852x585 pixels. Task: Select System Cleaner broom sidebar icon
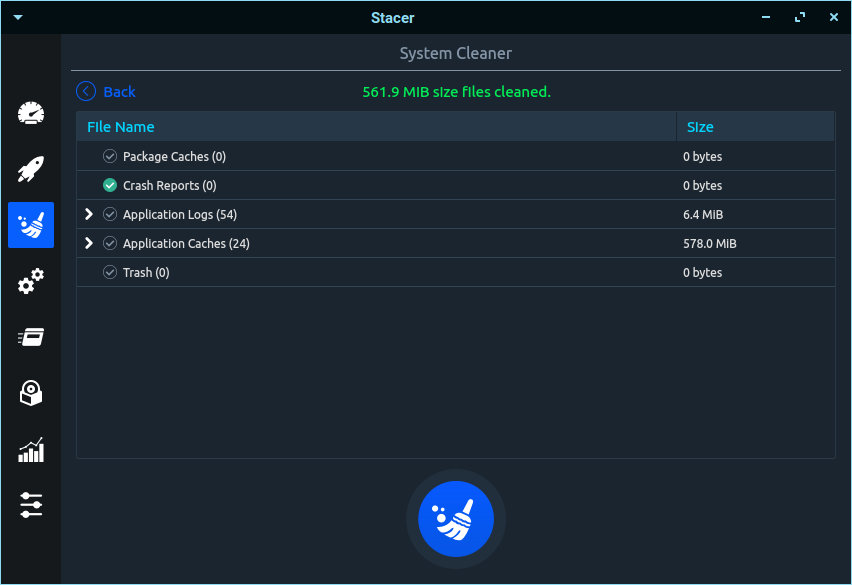(31, 225)
